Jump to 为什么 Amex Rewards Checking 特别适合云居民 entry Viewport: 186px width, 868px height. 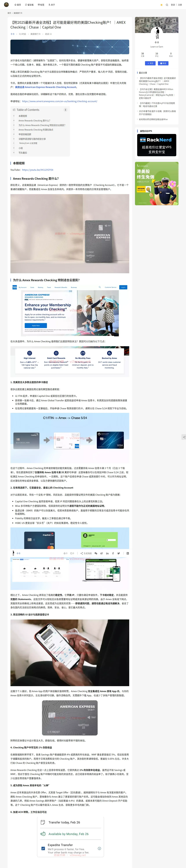point(42,125)
